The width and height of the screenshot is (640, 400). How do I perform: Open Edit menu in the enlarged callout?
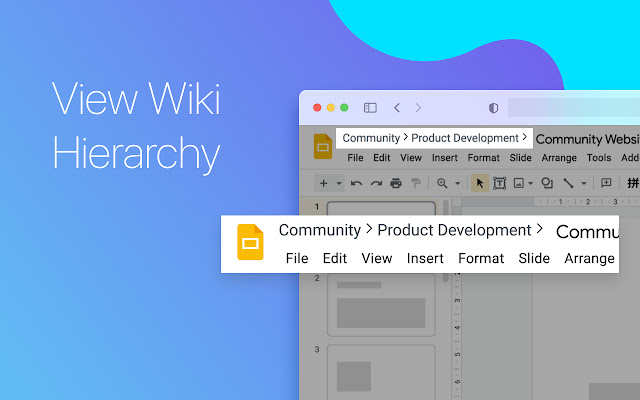click(x=335, y=258)
